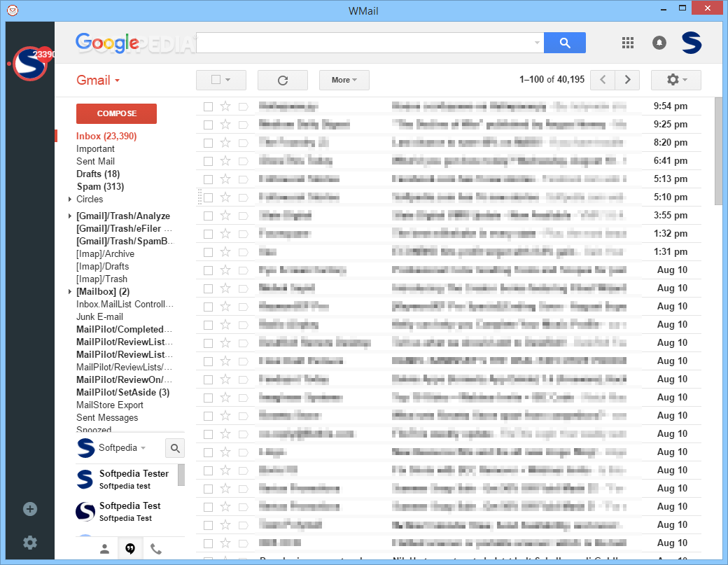Tick checkbox of the 8:20 pm message
This screenshot has width=728, height=565.
pyautogui.click(x=208, y=143)
